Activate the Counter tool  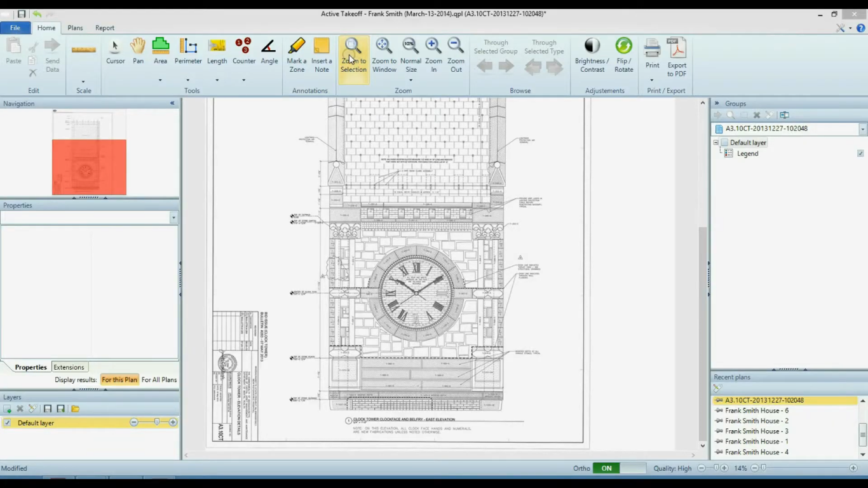(x=243, y=52)
